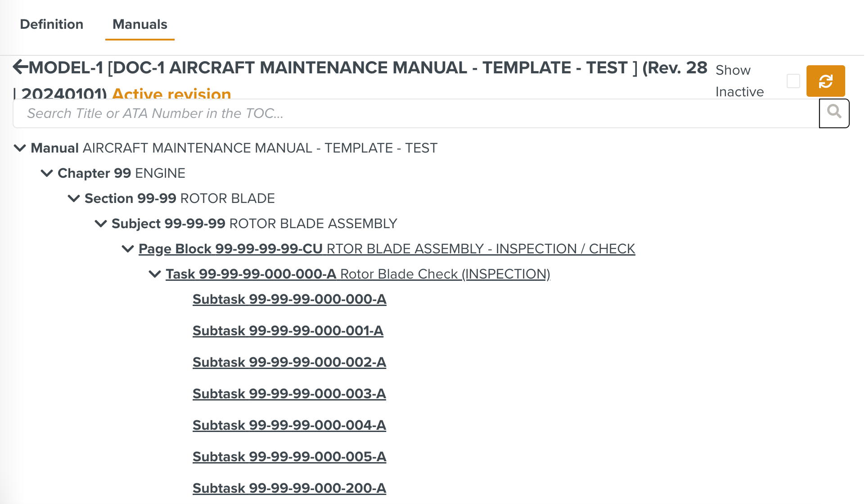Open Subtask 99-99-99-000-003-A
The image size is (865, 504).
pos(289,393)
